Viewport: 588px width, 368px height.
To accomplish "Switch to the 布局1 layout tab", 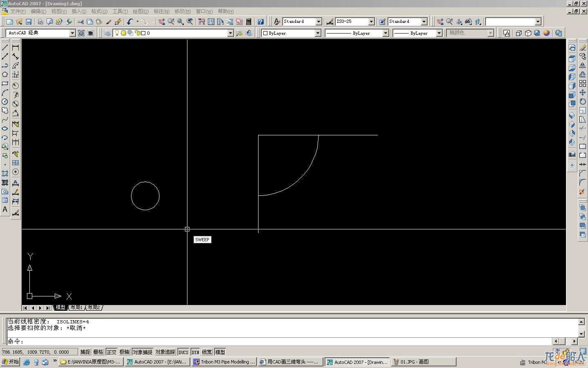I will coord(76,307).
